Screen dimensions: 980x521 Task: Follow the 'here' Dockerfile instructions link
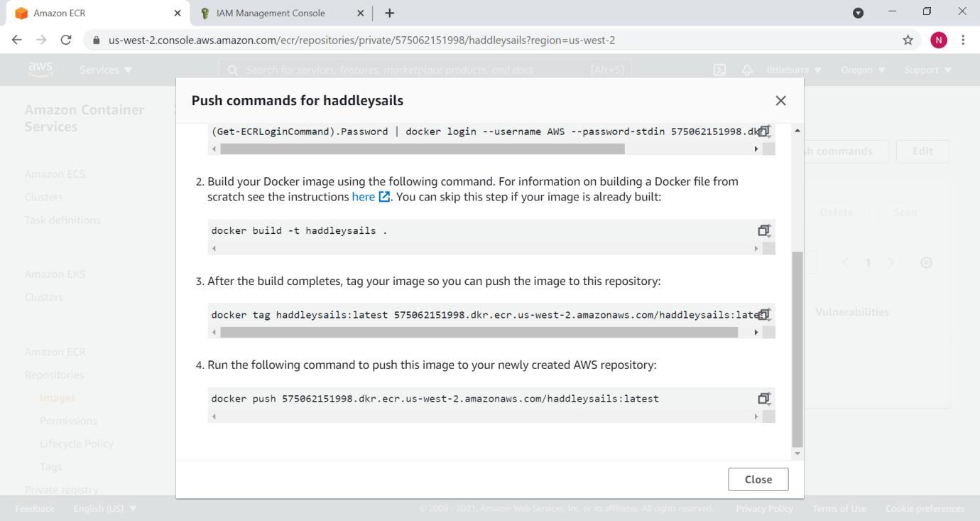point(363,197)
